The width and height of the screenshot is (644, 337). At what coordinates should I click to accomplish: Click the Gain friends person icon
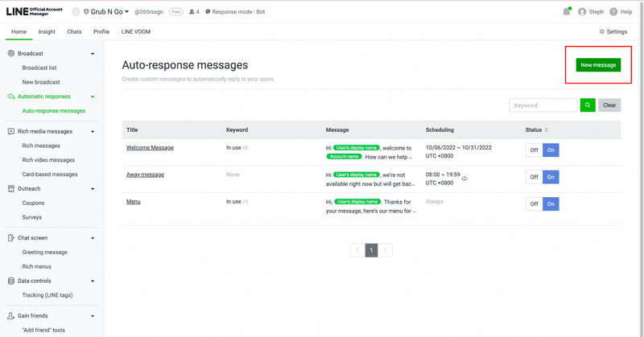(x=11, y=316)
